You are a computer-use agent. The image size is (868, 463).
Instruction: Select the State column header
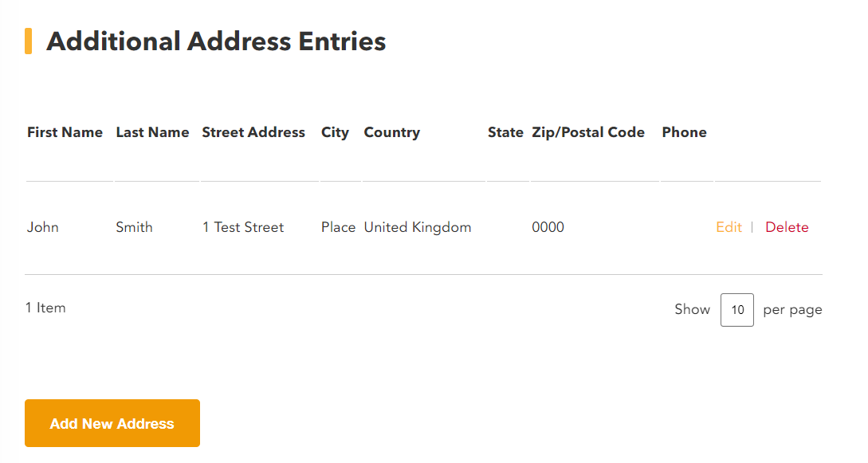coord(505,132)
